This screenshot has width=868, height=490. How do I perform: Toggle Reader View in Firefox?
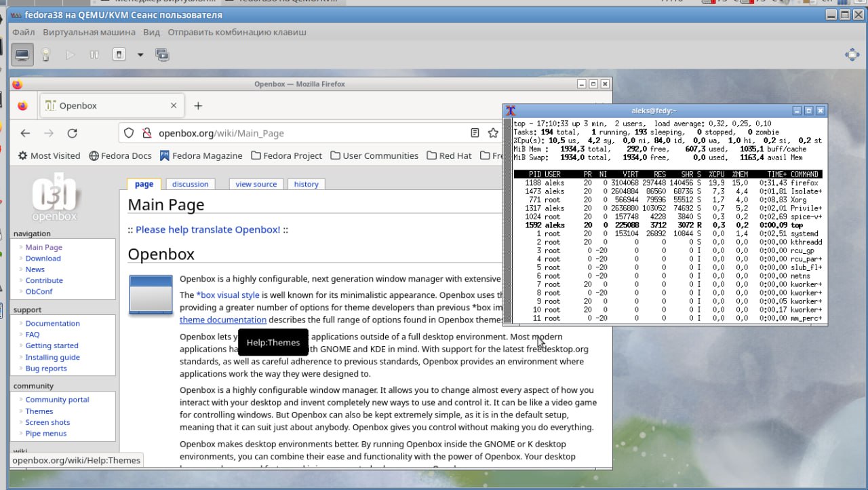click(x=475, y=133)
